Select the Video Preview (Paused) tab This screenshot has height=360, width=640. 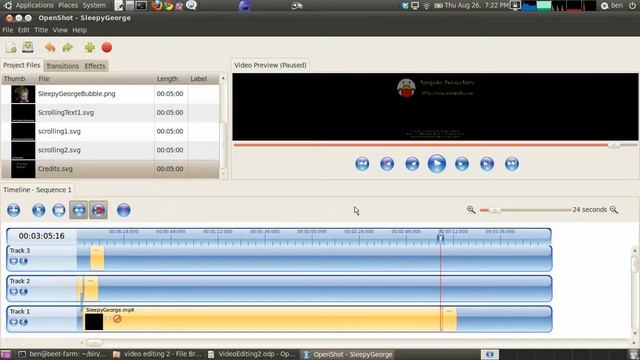(x=270, y=65)
